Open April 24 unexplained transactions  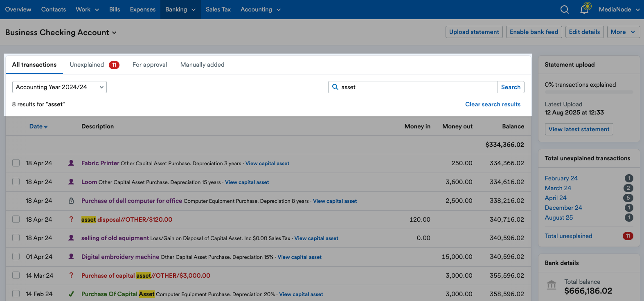pyautogui.click(x=556, y=198)
